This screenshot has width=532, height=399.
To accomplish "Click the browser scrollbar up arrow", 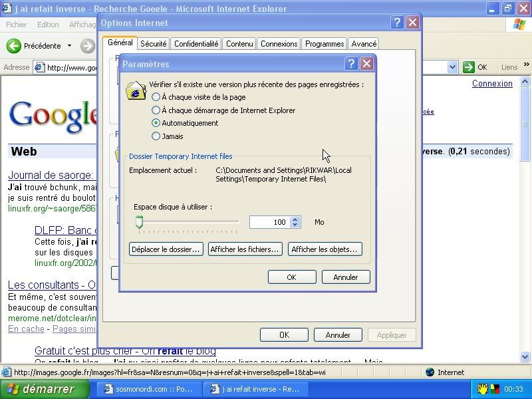I will click(525, 81).
